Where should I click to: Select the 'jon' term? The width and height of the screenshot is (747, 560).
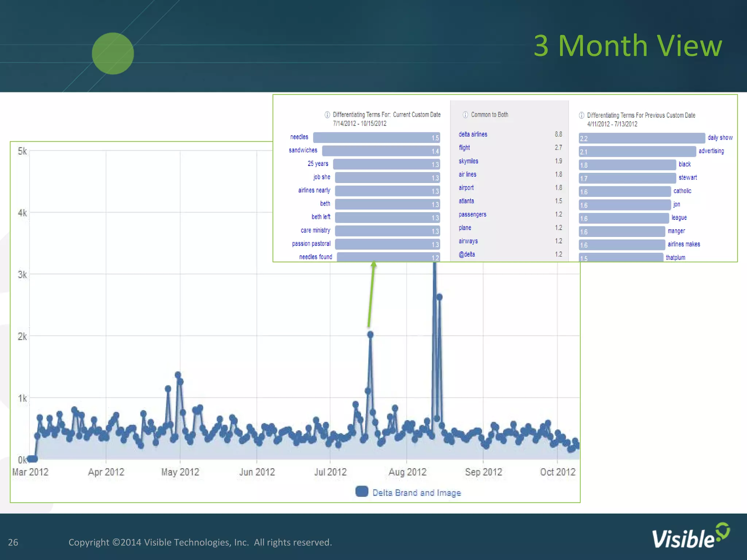pos(677,204)
